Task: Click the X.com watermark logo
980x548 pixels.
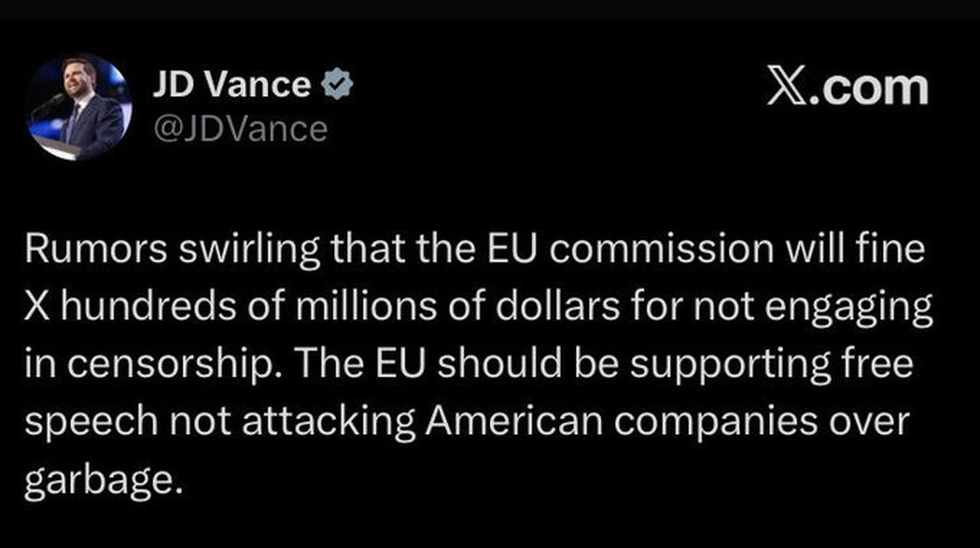Action: 847,88
